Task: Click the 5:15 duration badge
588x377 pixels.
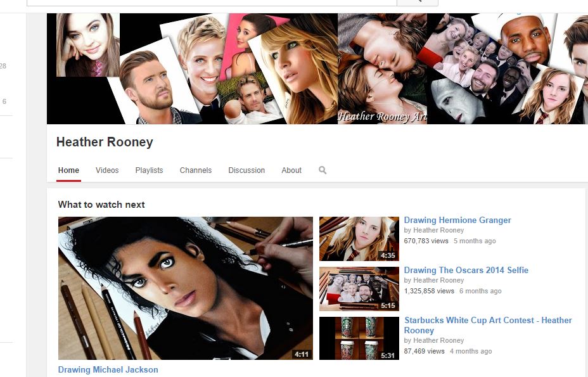Action: 388,306
